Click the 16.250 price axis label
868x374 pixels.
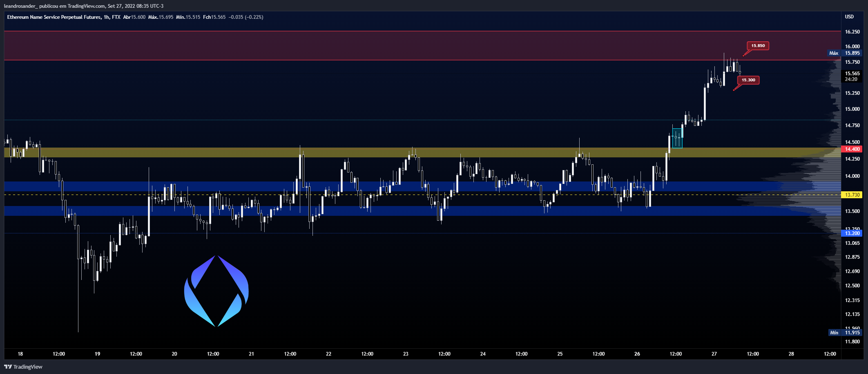[852, 32]
